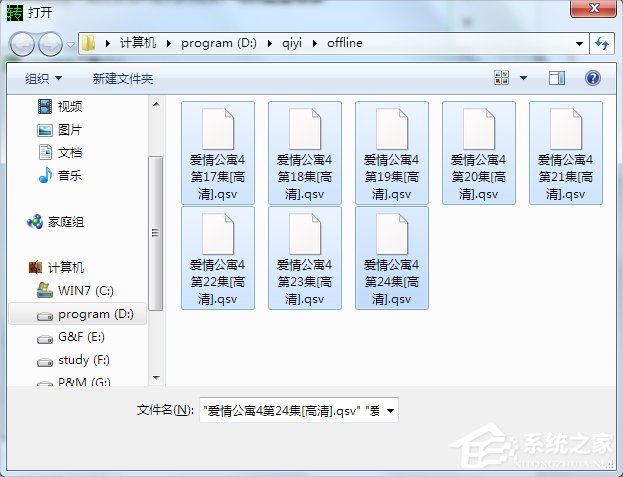
Task: Click the refresh button beside address bar
Action: [x=602, y=44]
